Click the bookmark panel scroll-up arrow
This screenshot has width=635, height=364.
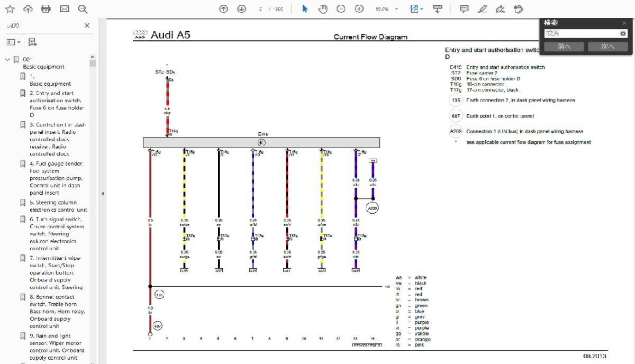point(93,57)
